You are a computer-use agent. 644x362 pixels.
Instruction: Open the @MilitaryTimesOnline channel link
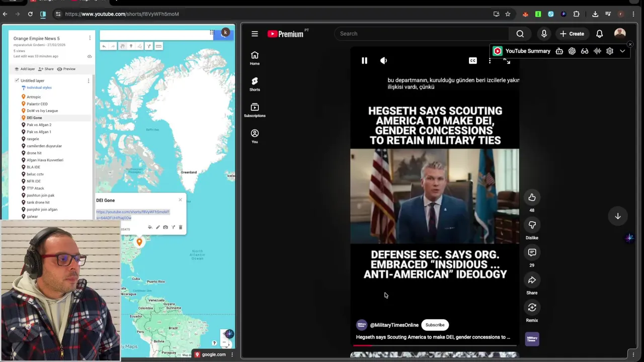(x=394, y=325)
